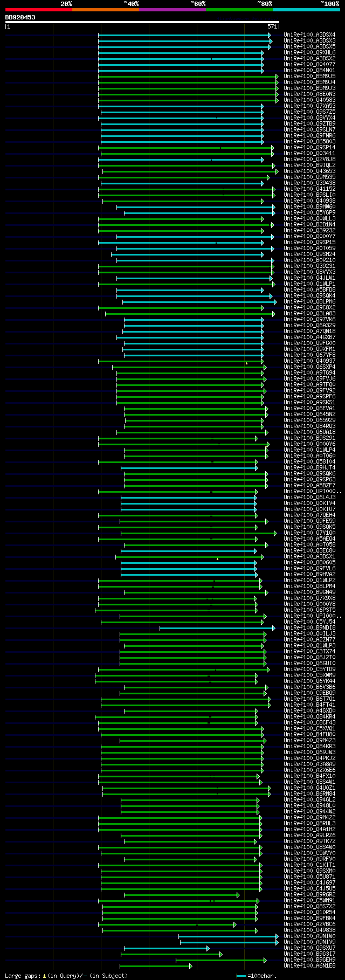The width and height of the screenshot is (345, 980).
Task: Follow the UniRef100_Q6L4J3 link
Action: click(309, 498)
